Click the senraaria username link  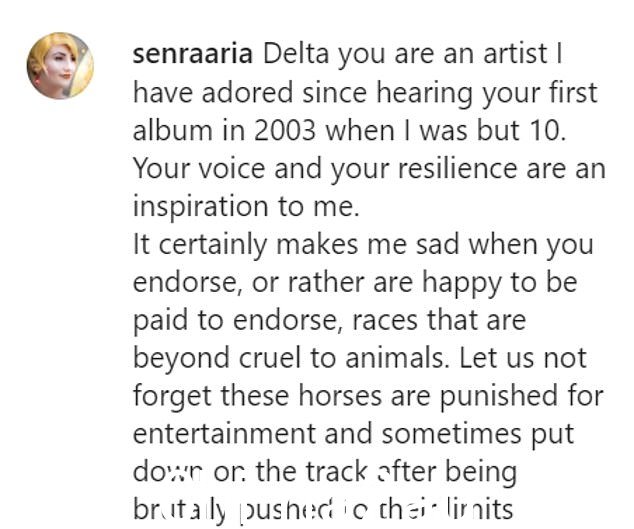pyautogui.click(x=193, y=54)
